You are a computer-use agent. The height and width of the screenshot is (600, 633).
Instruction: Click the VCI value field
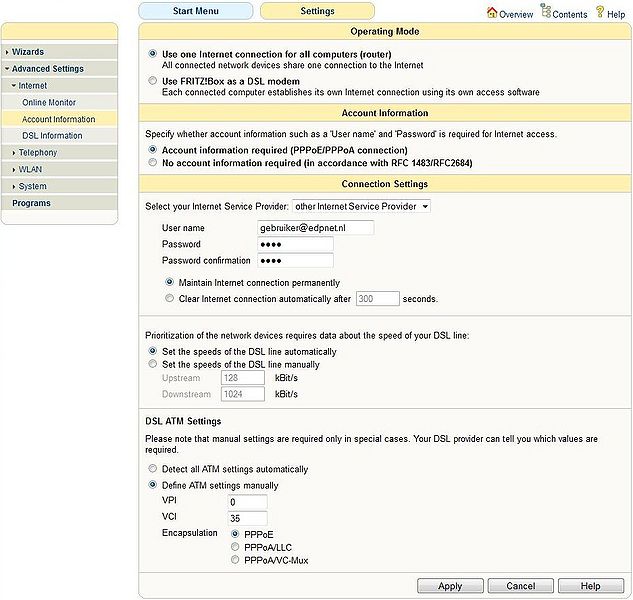click(x=247, y=518)
